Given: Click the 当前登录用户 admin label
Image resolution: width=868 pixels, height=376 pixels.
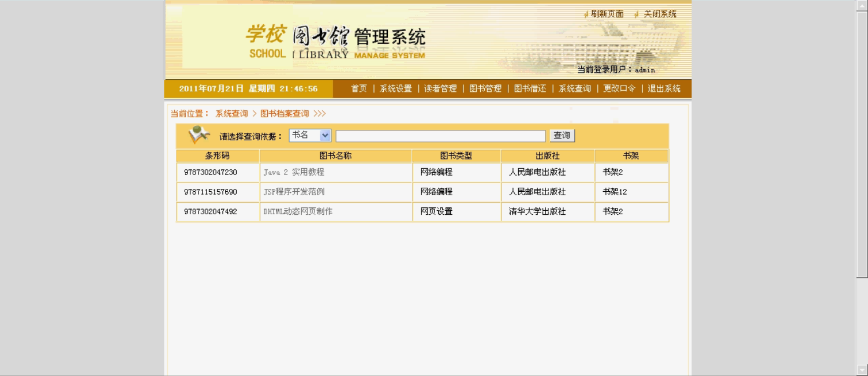Looking at the screenshot, I should [616, 70].
